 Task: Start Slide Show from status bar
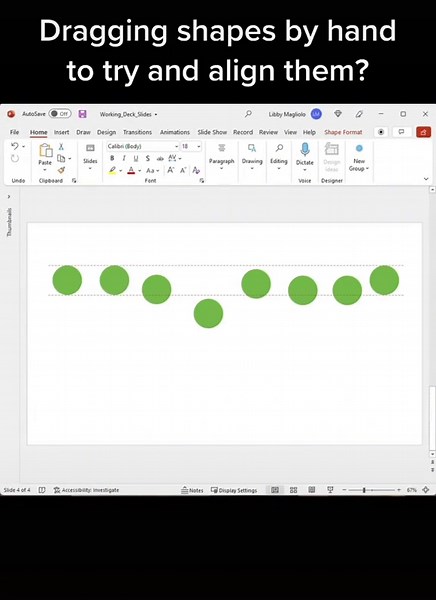330,490
